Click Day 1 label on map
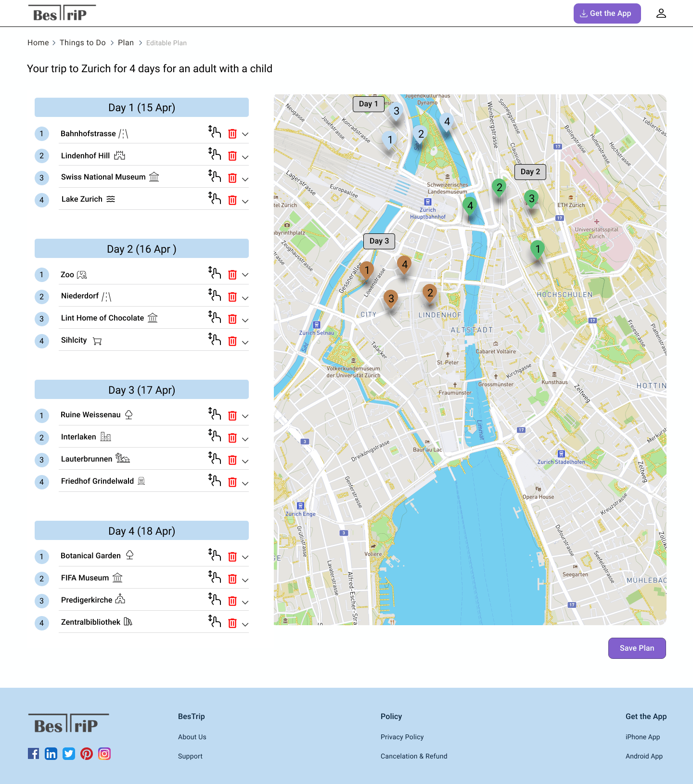Screen dimensions: 693x784 point(369,104)
